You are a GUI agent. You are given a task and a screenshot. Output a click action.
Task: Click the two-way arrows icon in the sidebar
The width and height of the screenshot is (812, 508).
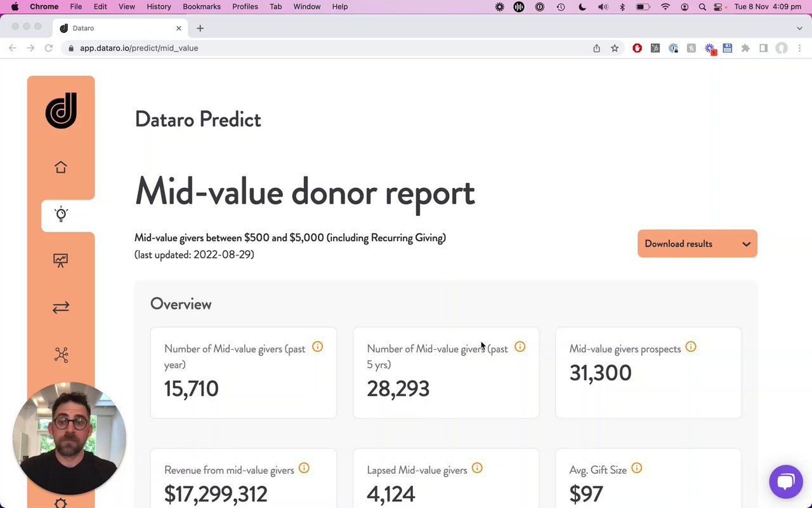click(x=61, y=307)
